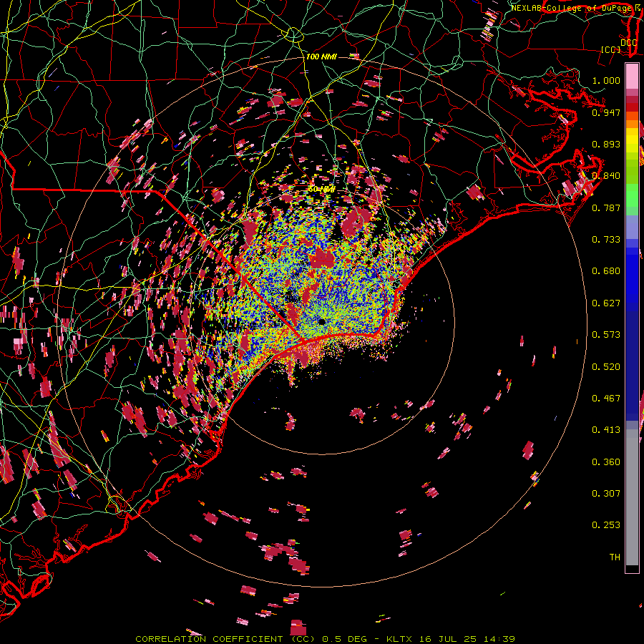The width and height of the screenshot is (644, 644).
Task: Click the 0.520 scale value
Action: [606, 367]
